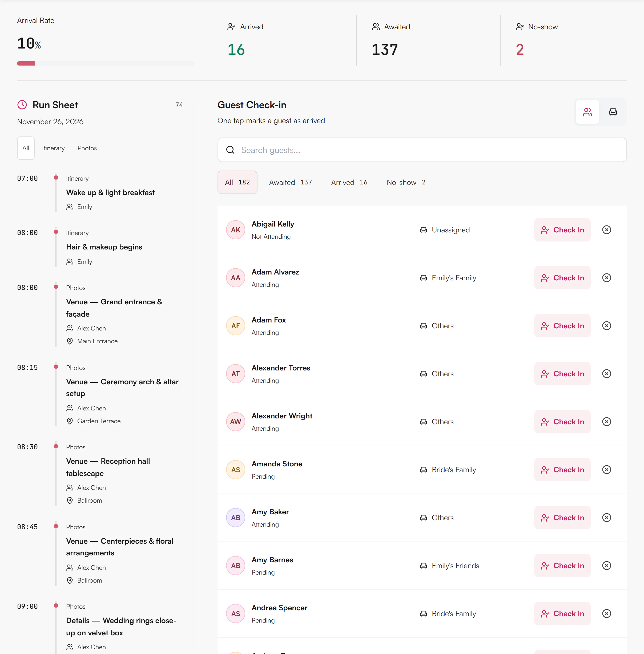This screenshot has height=654, width=644.
Task: Filter guests by Awaited 137
Action: (x=290, y=183)
